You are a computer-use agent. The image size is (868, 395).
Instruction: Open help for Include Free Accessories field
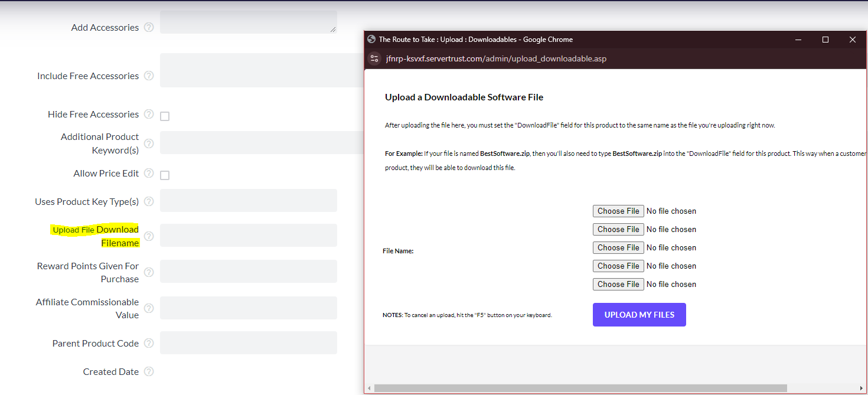tap(148, 76)
